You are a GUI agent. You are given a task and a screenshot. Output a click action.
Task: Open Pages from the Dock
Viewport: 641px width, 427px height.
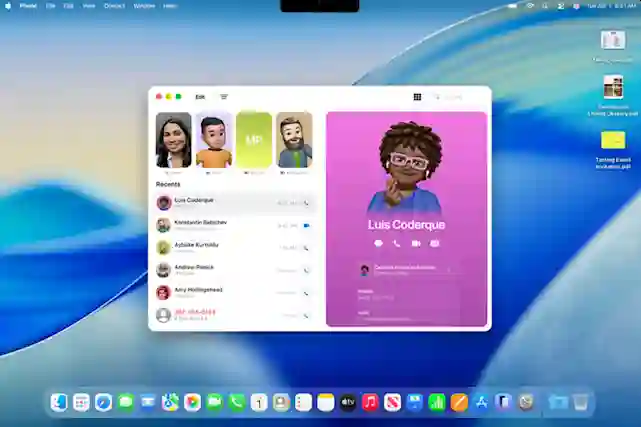pyautogui.click(x=459, y=402)
